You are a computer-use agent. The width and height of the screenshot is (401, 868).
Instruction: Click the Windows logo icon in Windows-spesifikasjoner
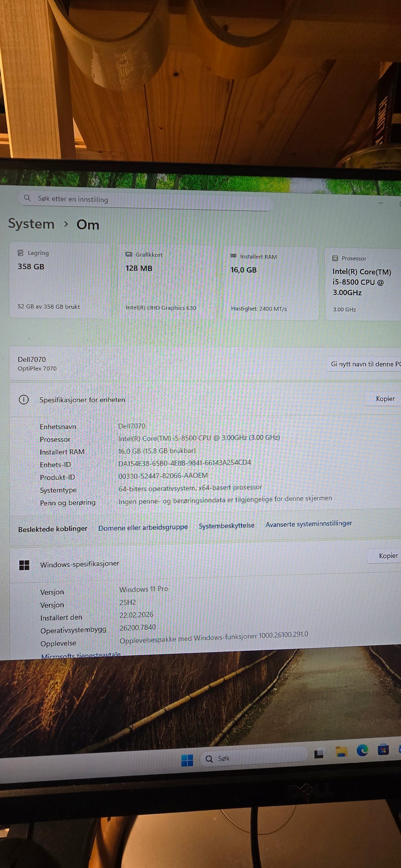pyautogui.click(x=24, y=565)
